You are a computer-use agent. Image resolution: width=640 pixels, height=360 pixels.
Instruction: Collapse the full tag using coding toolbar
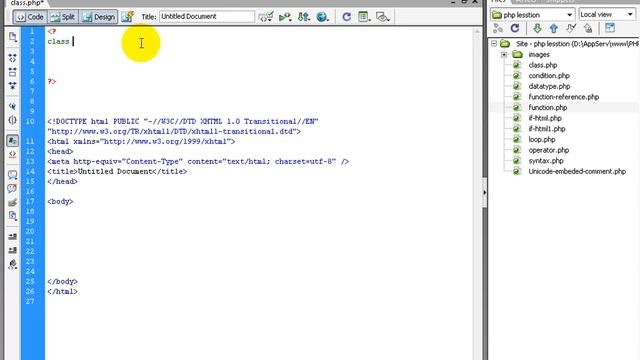pyautogui.click(x=13, y=58)
